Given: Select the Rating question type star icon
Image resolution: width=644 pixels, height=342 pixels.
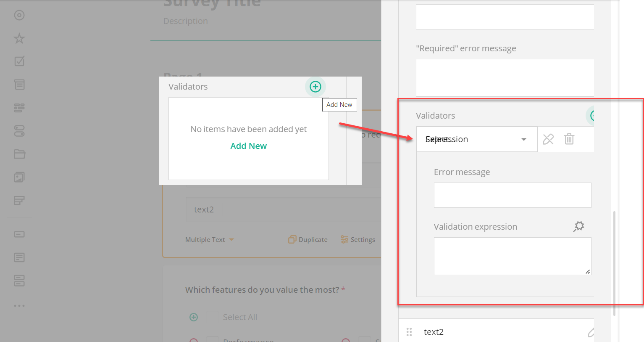Looking at the screenshot, I should (x=19, y=38).
